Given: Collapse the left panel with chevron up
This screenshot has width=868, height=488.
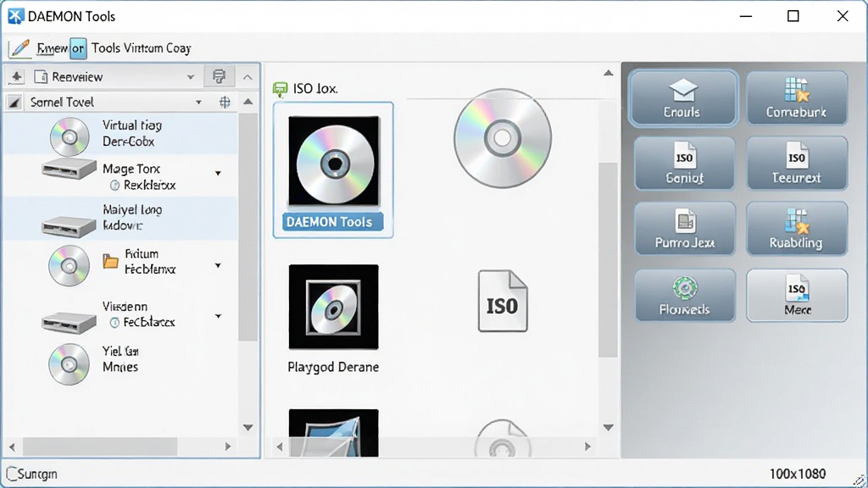Looking at the screenshot, I should coord(248,77).
